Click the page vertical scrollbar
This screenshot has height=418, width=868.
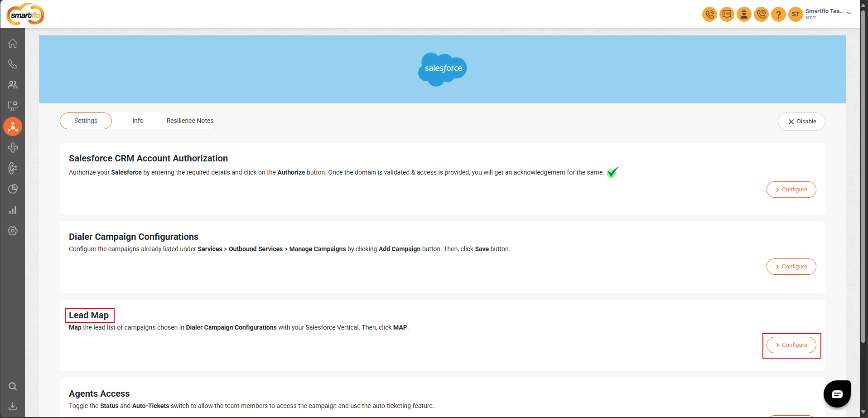863,177
